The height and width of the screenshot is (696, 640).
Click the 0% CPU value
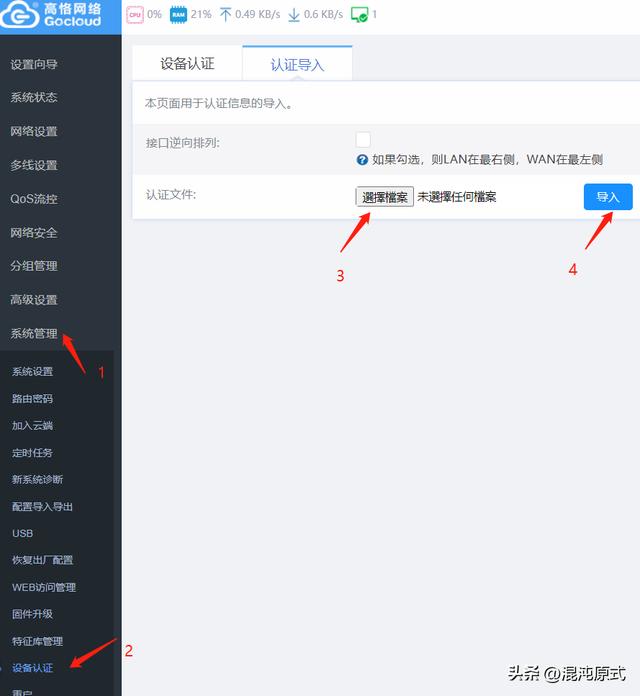coord(154,14)
